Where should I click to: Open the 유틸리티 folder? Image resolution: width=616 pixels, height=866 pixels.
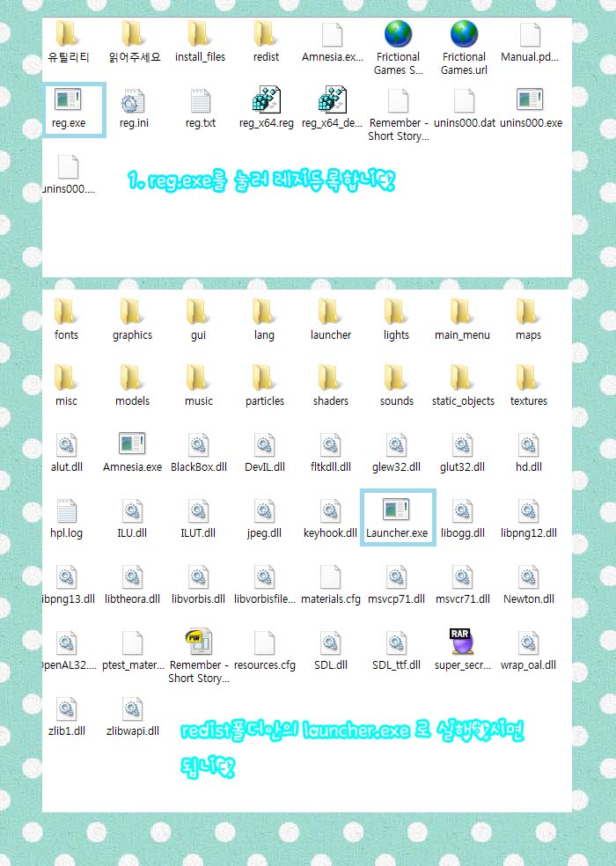coord(67,33)
